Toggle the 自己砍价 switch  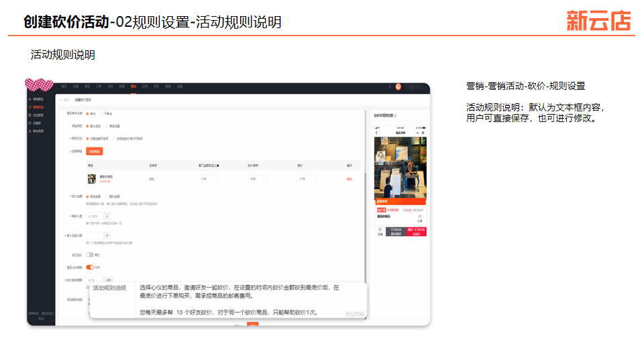pos(89,255)
